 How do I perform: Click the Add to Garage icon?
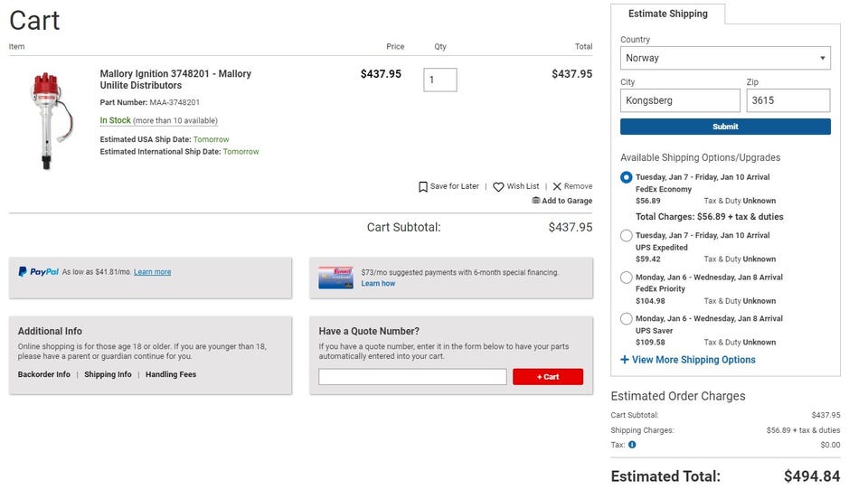536,201
